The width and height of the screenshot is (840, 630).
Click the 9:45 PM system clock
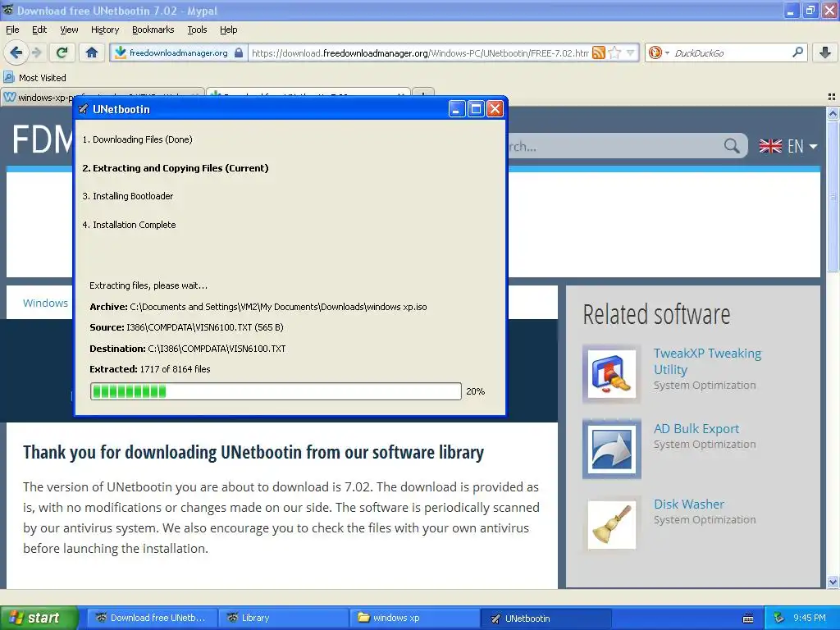click(810, 618)
